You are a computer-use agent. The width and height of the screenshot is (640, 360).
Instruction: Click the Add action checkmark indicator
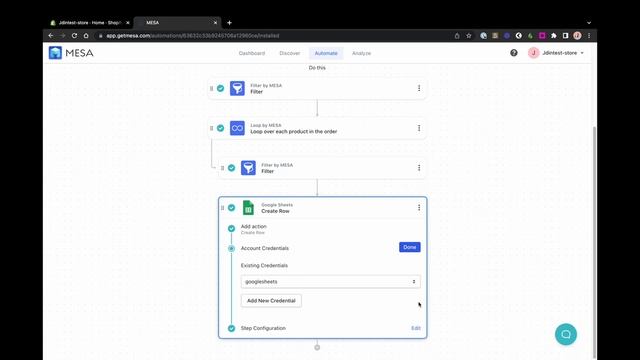coord(231,229)
